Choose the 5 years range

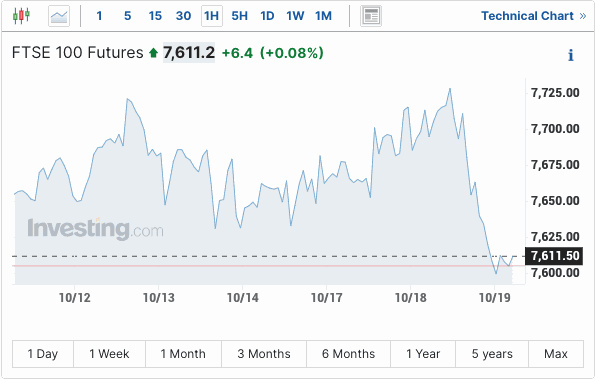click(x=492, y=354)
